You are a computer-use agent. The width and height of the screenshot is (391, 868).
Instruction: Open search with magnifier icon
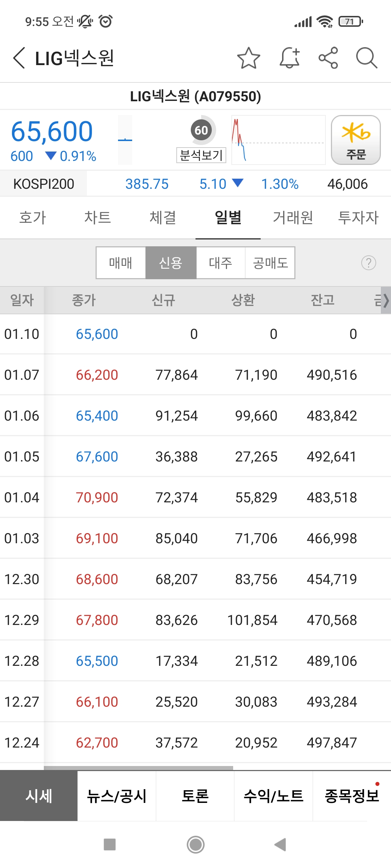[x=367, y=58]
